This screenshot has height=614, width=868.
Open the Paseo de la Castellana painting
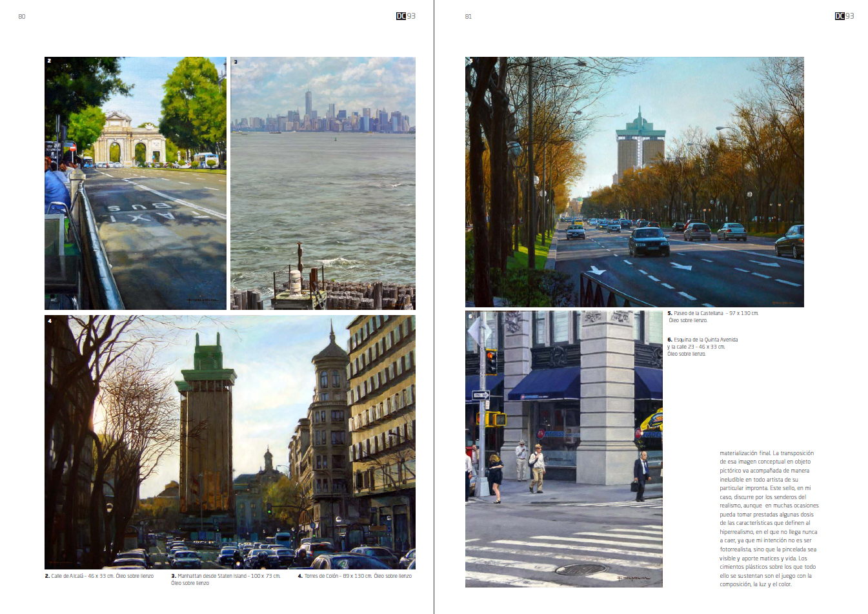pos(634,182)
